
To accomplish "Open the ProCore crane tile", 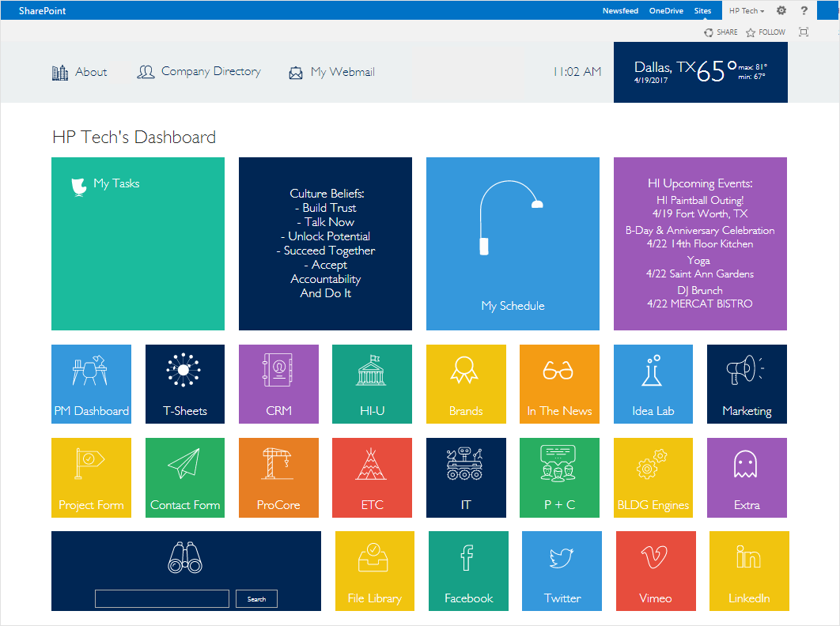I will click(x=278, y=477).
